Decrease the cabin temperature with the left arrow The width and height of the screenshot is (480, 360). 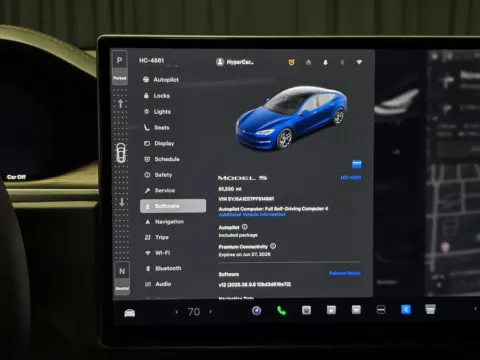tap(177, 312)
